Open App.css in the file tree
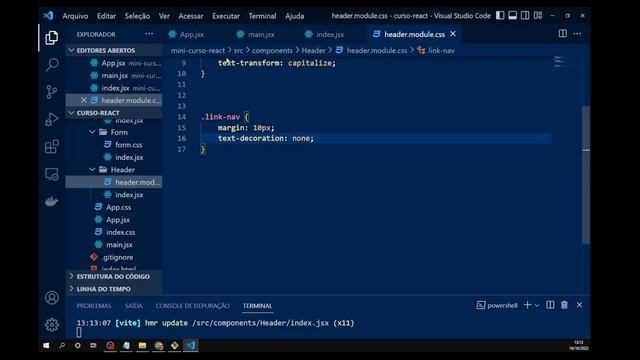Viewport: 640px width, 360px height. click(118, 207)
